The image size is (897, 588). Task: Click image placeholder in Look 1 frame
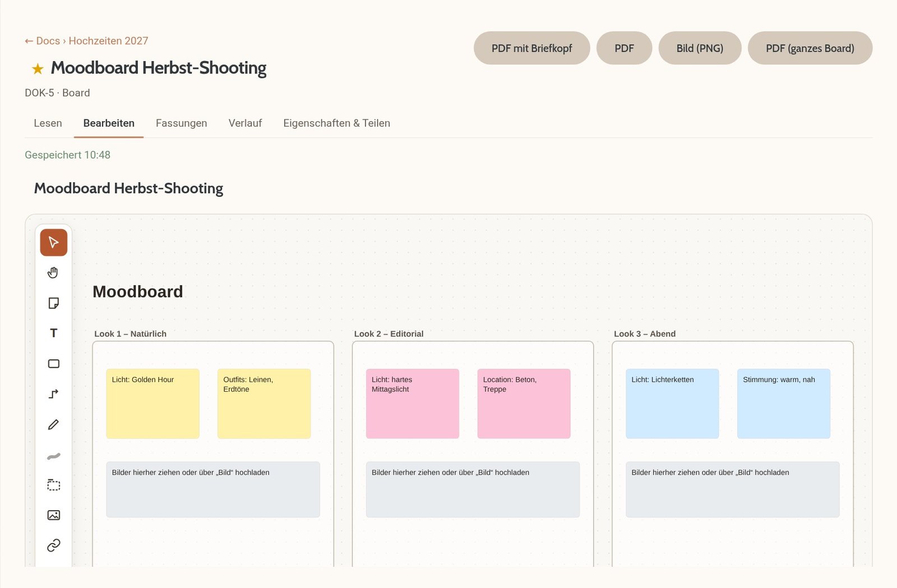pyautogui.click(x=213, y=489)
